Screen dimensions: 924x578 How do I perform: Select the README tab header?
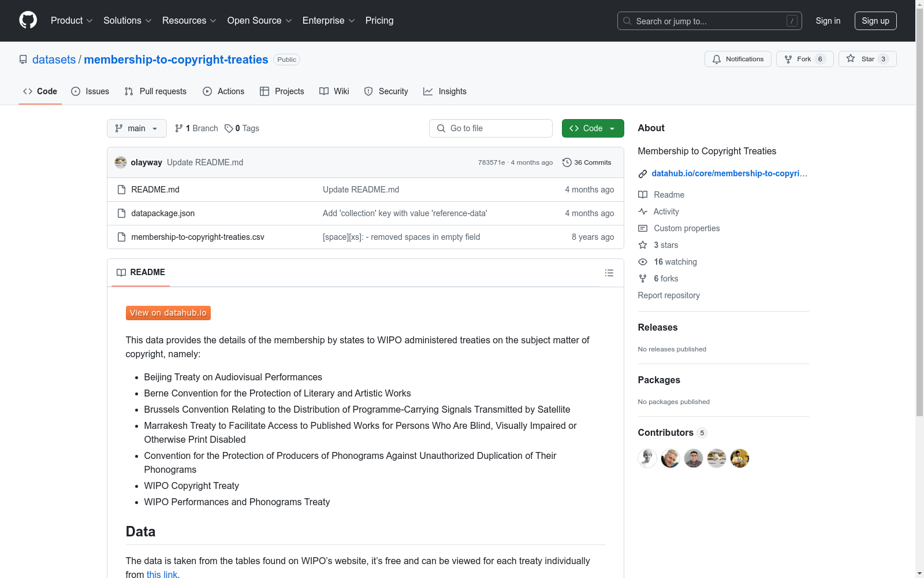coord(141,272)
